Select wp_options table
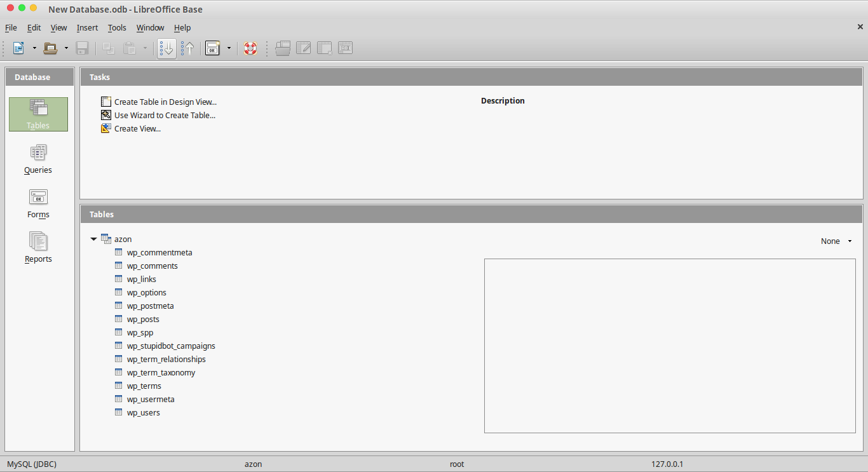The width and height of the screenshot is (868, 472). click(146, 293)
